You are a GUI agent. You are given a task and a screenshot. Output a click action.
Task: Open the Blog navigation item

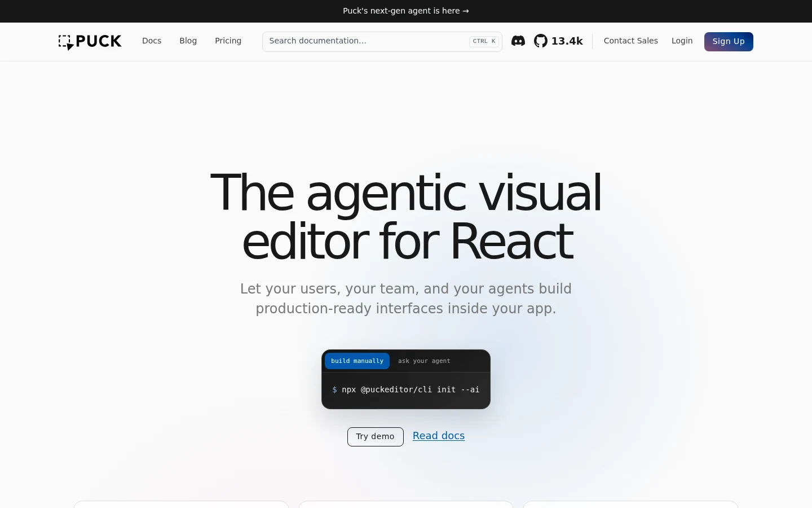click(x=188, y=41)
